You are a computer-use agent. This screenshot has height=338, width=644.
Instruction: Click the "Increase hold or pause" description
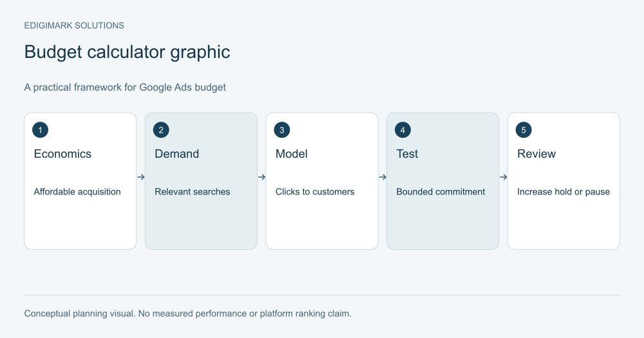[x=563, y=192]
